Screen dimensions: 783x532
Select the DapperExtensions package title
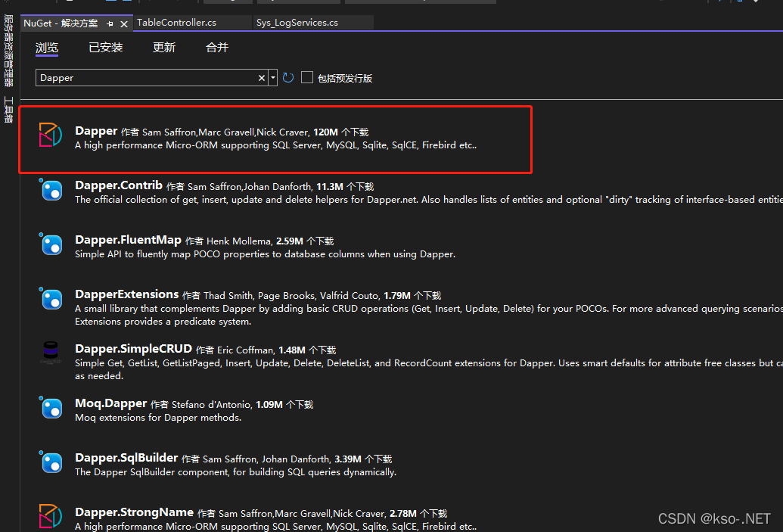(127, 294)
